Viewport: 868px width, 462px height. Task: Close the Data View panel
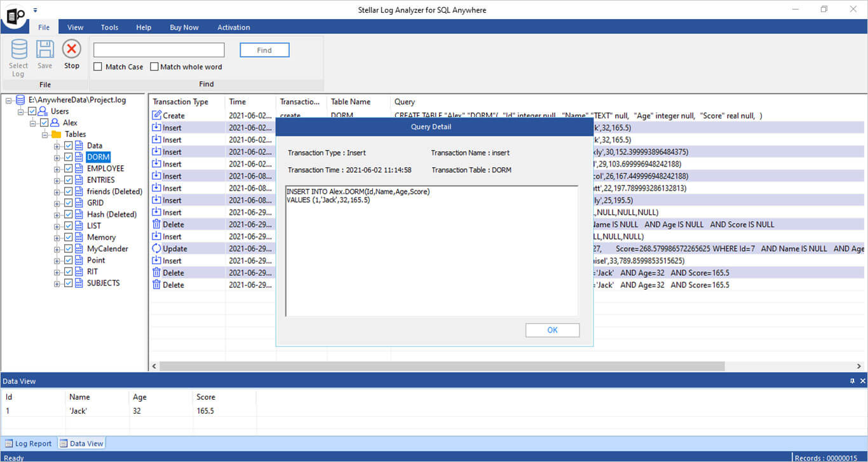863,381
